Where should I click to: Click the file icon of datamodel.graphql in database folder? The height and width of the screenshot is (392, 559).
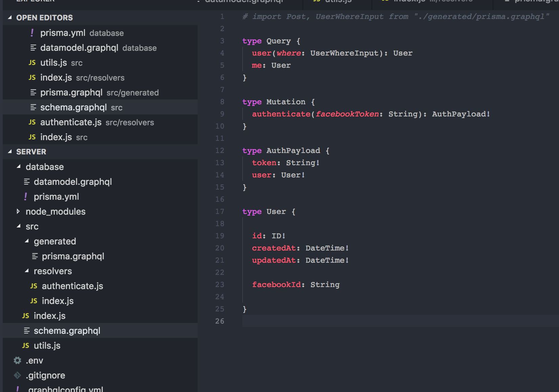[27, 182]
